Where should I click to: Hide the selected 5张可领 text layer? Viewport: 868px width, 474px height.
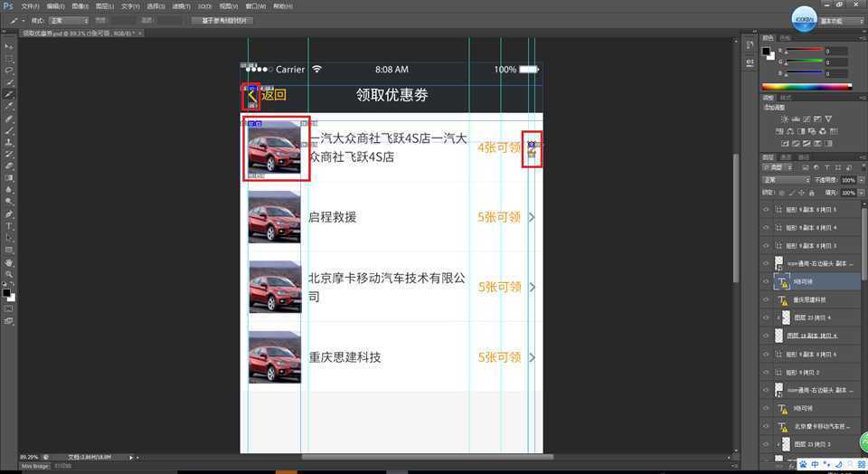766,282
